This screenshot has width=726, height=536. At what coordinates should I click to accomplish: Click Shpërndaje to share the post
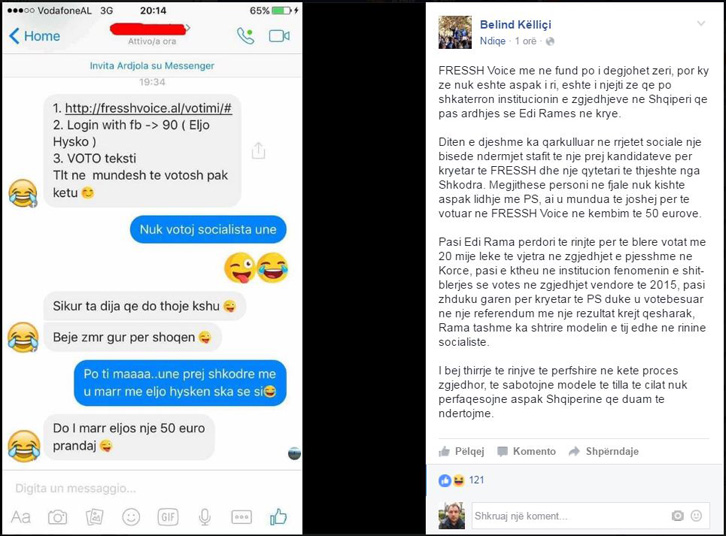pos(604,451)
